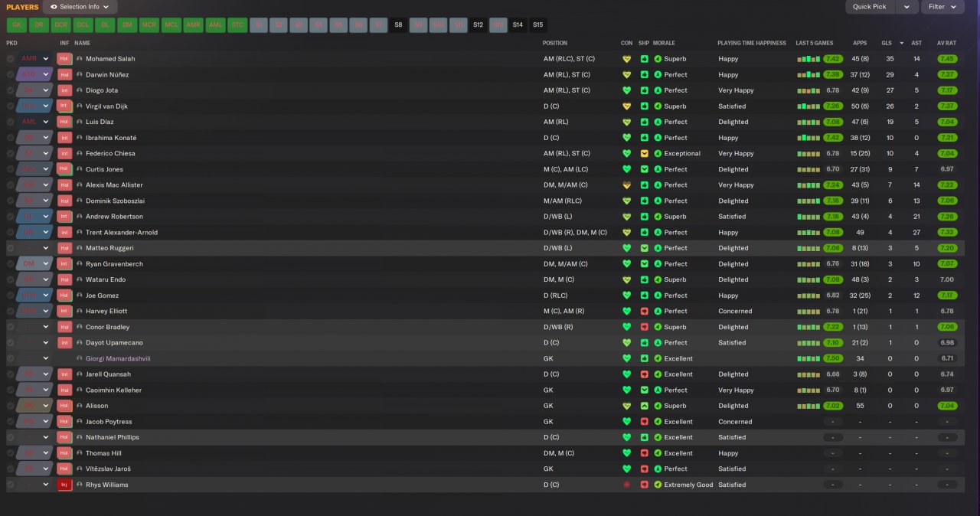The width and height of the screenshot is (980, 516).
Task: Open the Selection Info dropdown
Action: point(80,7)
